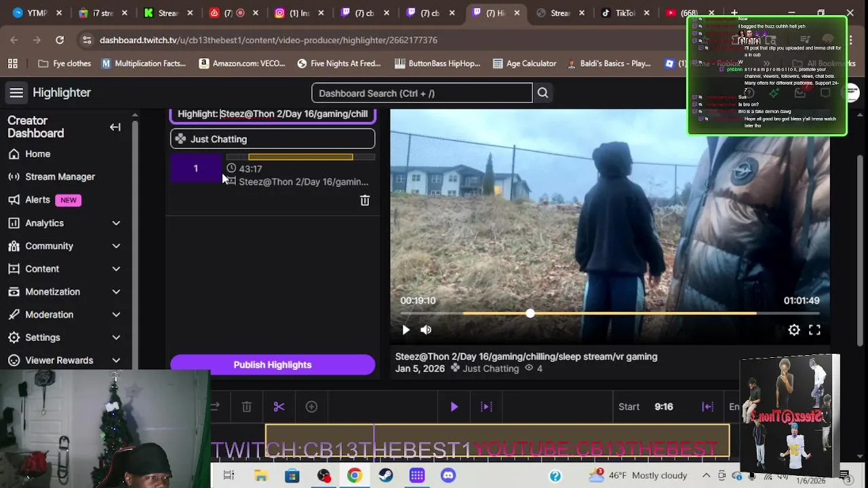Click the swap arrows icon in timeline toolbar
This screenshot has height=488, width=868.
point(215,407)
